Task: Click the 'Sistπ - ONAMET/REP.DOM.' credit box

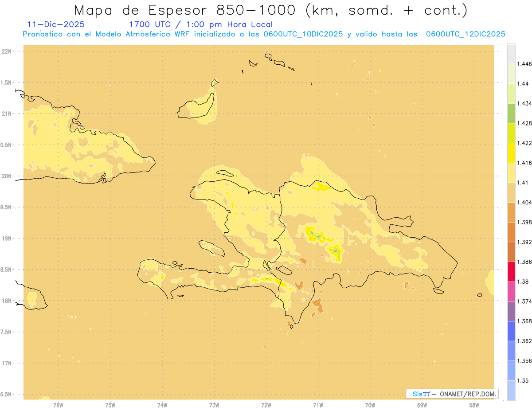Action: pos(452,394)
